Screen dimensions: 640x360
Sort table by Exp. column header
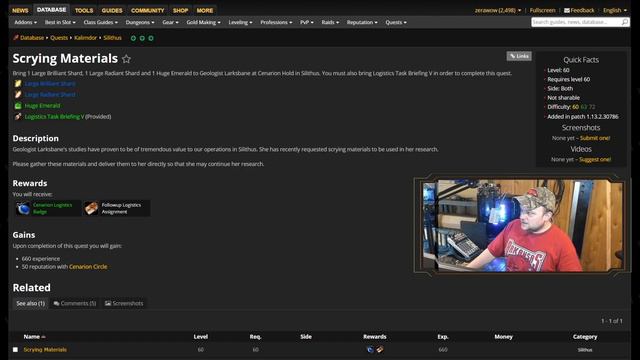443,337
